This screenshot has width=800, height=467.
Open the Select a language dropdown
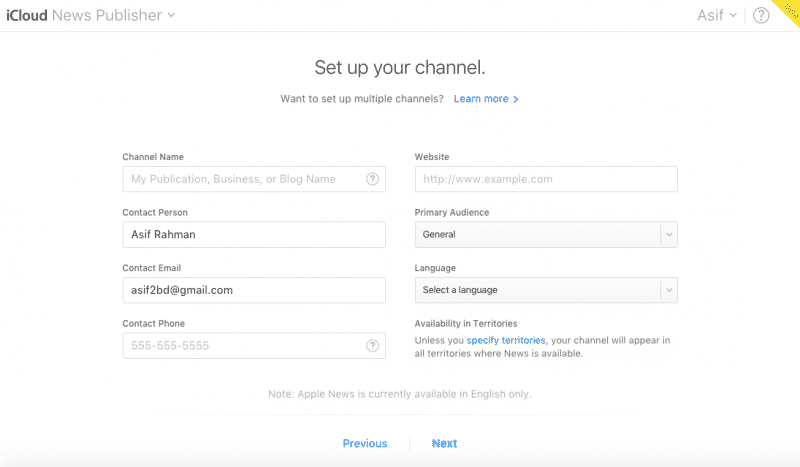click(x=546, y=290)
